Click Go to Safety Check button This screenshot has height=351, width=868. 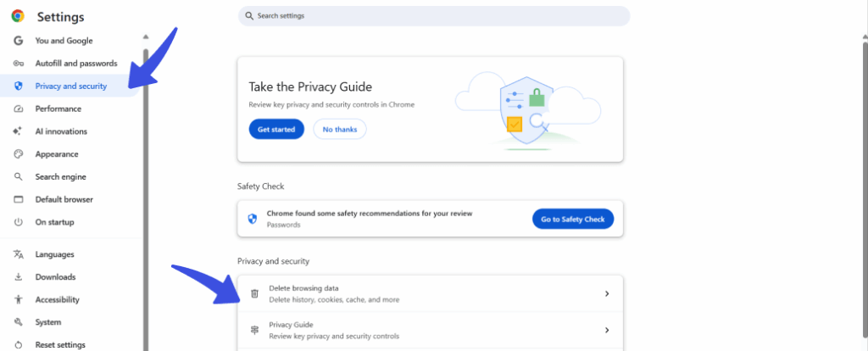[573, 220]
